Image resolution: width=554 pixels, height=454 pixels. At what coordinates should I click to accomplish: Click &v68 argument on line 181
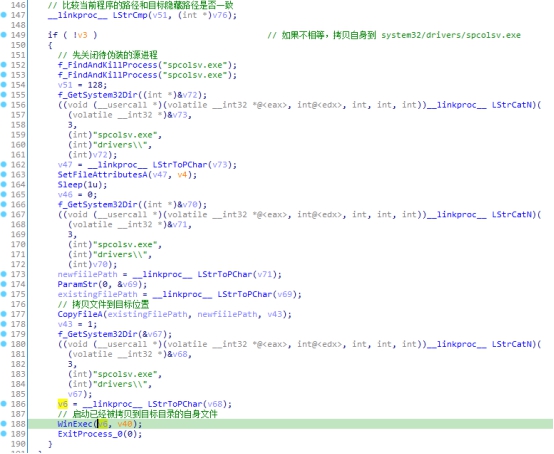[178, 354]
